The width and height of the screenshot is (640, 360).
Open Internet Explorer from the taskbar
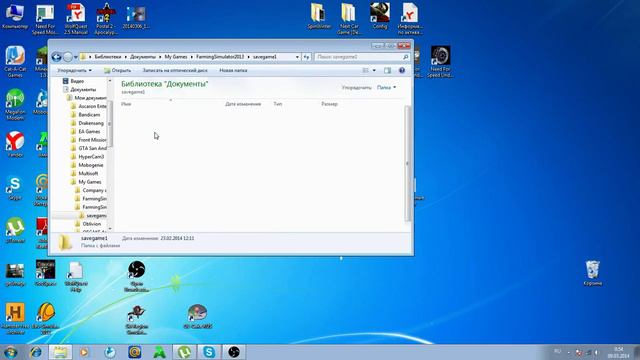(36, 352)
